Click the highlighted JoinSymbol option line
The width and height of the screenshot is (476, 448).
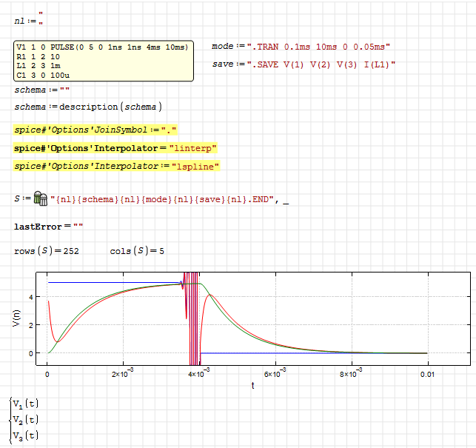coord(96,129)
